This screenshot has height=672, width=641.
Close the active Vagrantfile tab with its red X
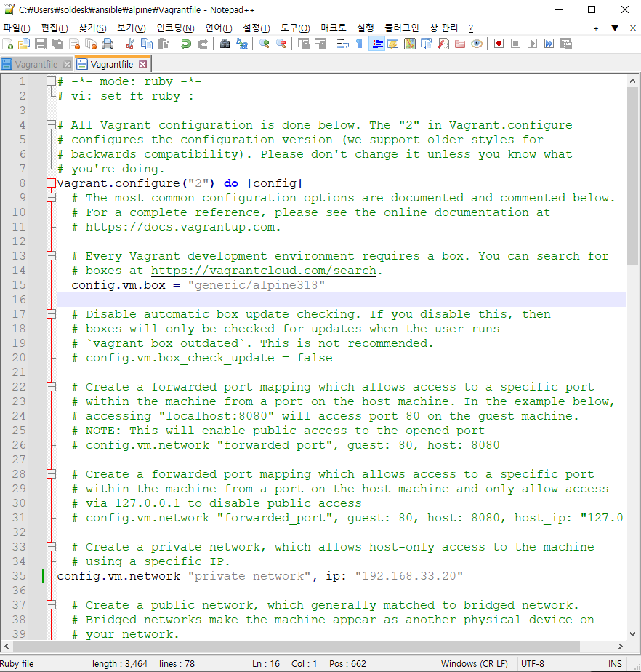click(143, 64)
